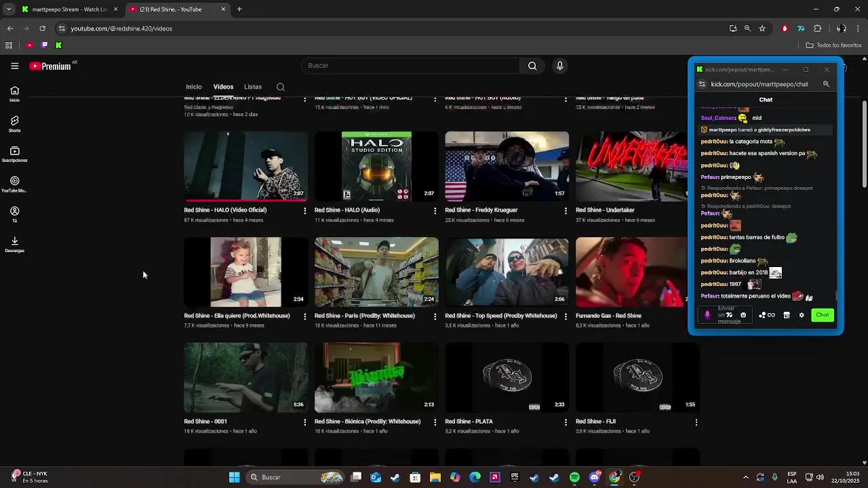Image resolution: width=868 pixels, height=488 pixels.
Task: Open video title Red Shine - Undertaker
Action: click(605, 210)
